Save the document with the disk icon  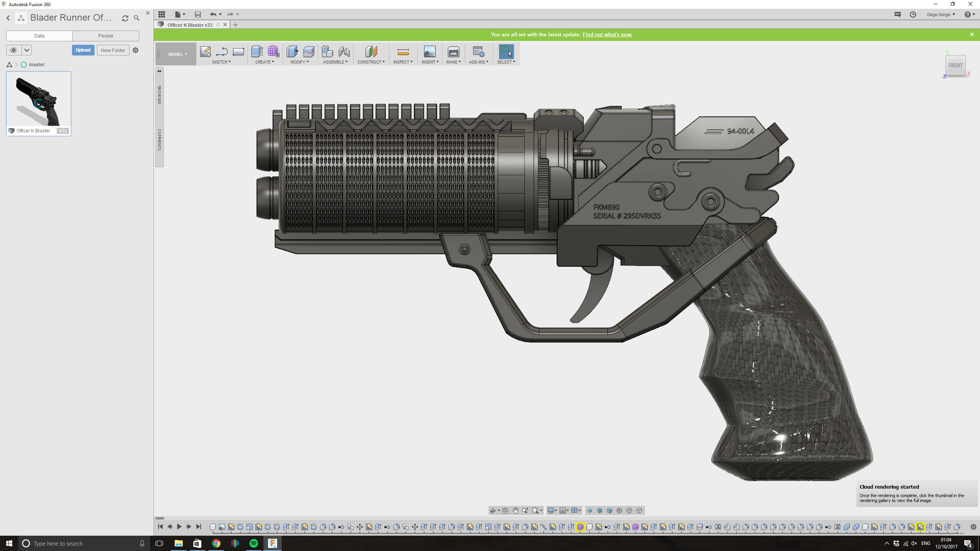[198, 14]
